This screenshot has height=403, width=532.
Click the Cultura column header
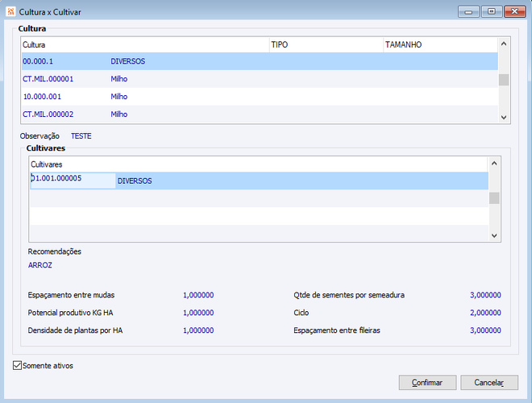coord(145,45)
